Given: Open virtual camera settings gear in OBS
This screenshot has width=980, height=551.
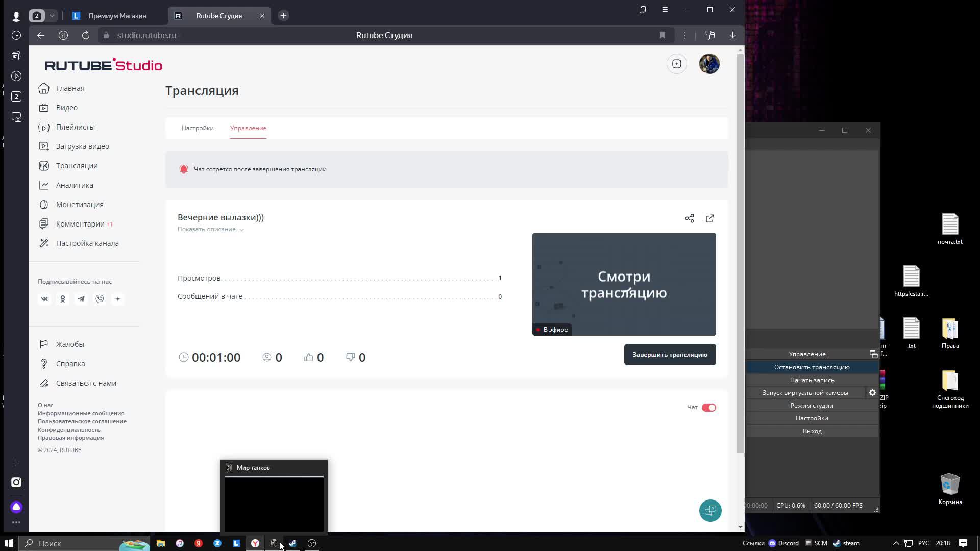Looking at the screenshot, I should pyautogui.click(x=872, y=392).
